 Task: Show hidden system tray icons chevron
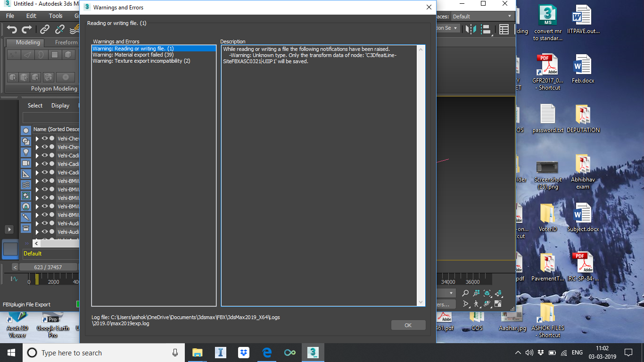pos(518,353)
